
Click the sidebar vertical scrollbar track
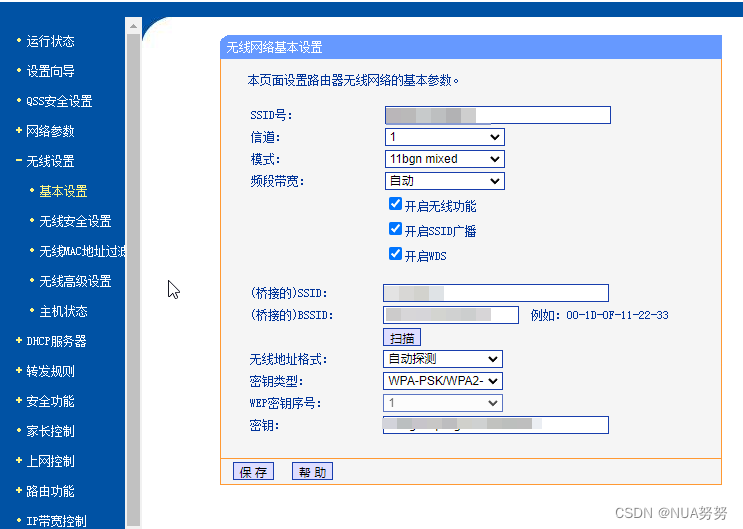tap(133, 280)
